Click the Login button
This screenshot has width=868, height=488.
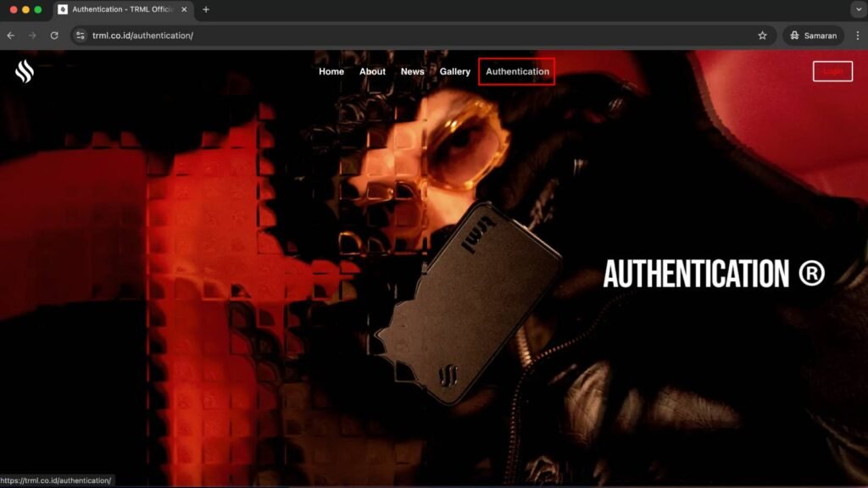click(832, 71)
